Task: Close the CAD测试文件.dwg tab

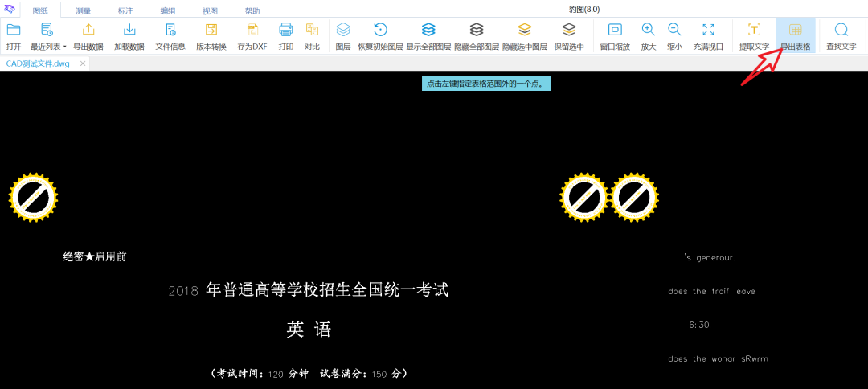Action: tap(83, 63)
